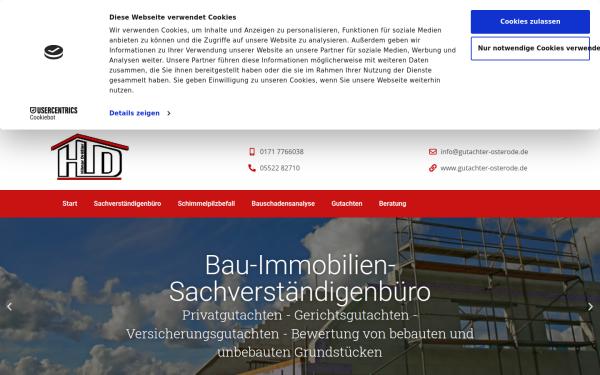600x375 pixels.
Task: Open the Gutachten menu item
Action: point(347,204)
